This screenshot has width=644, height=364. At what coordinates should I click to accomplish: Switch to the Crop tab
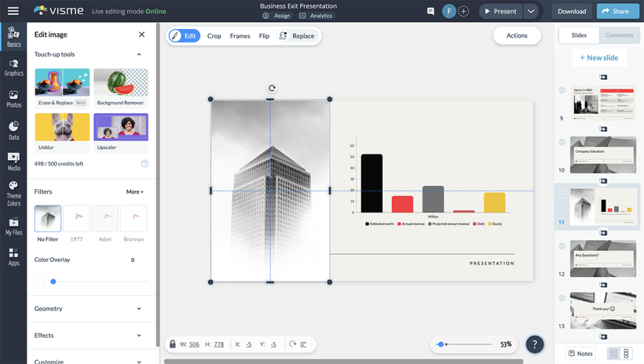point(214,36)
